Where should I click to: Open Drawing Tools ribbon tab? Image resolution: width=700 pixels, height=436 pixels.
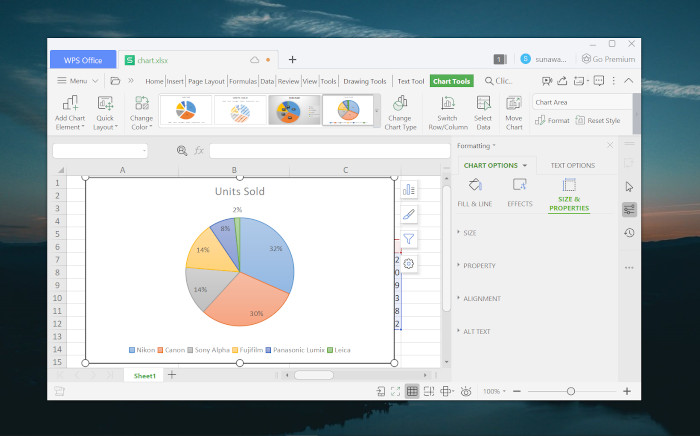click(x=365, y=81)
